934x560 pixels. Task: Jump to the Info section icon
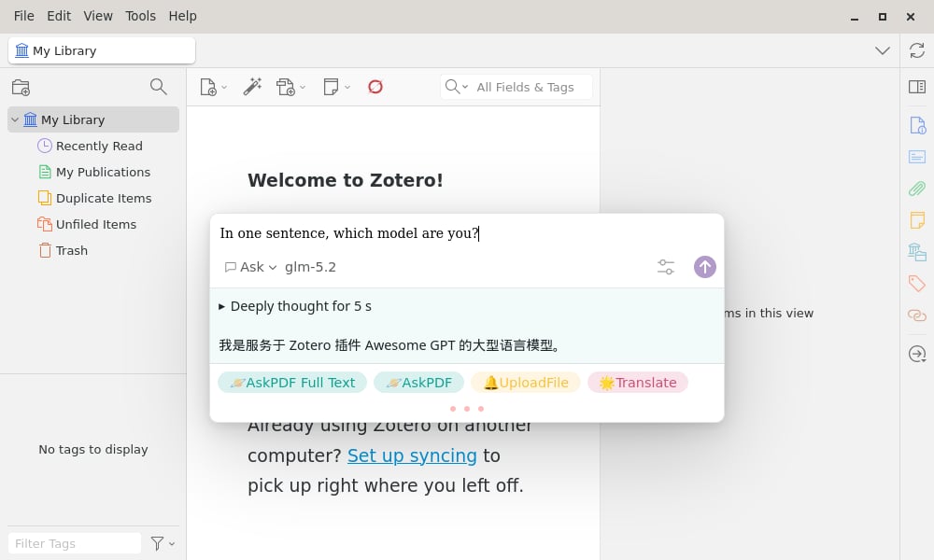click(917, 126)
